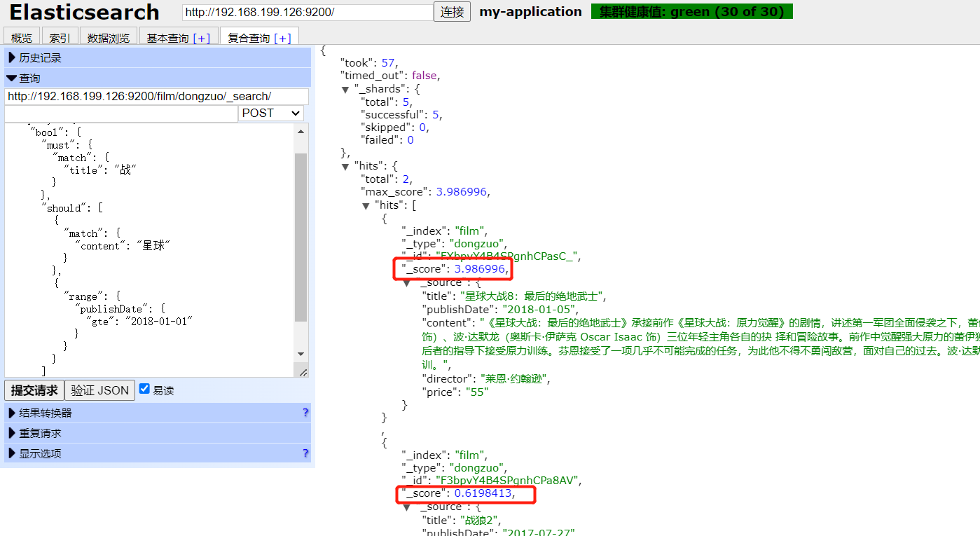
Task: Collapse the outer "hits" object node
Action: click(x=345, y=167)
